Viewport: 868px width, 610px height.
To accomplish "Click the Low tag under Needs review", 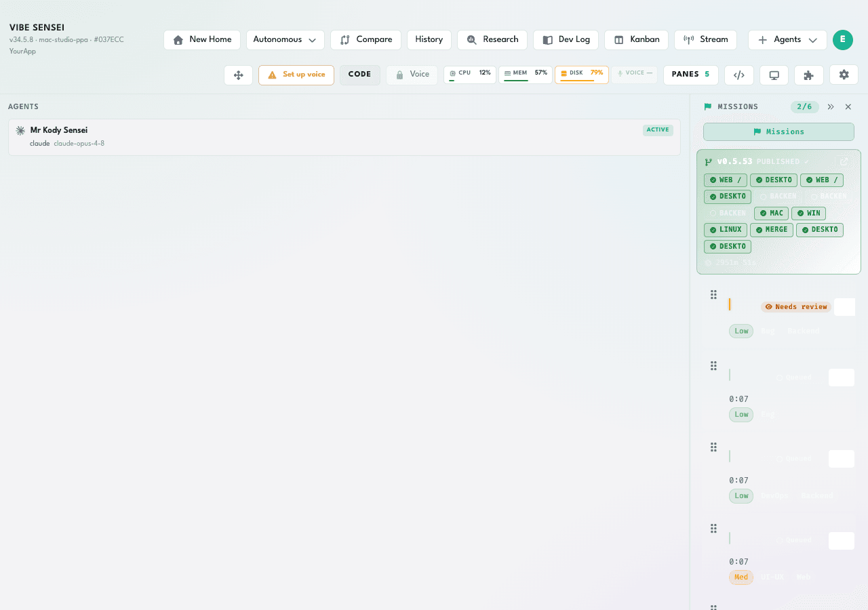I will (741, 331).
